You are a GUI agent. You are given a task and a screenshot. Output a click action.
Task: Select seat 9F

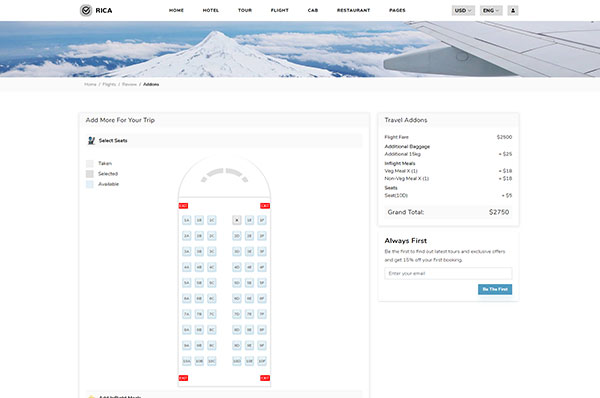point(262,346)
